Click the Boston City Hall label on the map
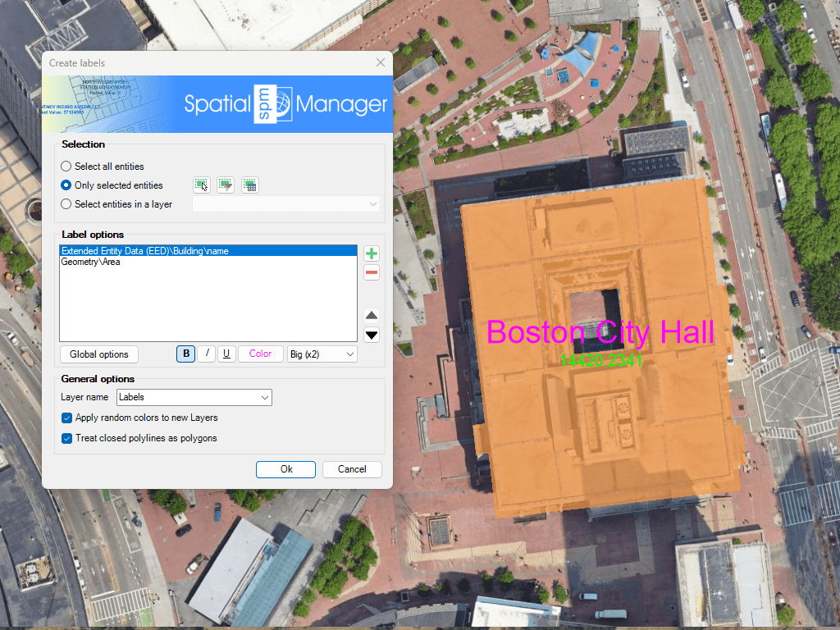This screenshot has width=840, height=630. pyautogui.click(x=600, y=332)
